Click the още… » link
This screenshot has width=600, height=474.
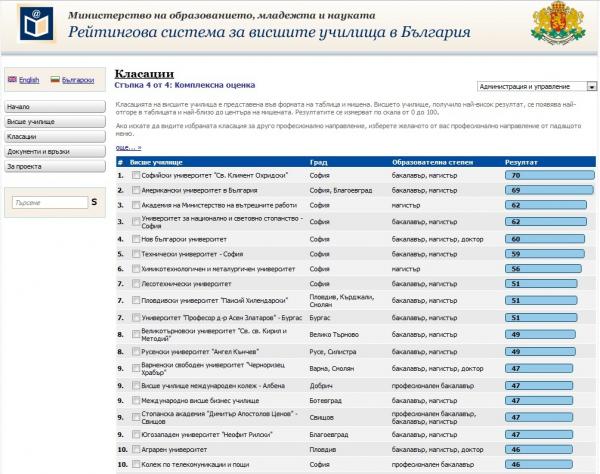click(129, 147)
